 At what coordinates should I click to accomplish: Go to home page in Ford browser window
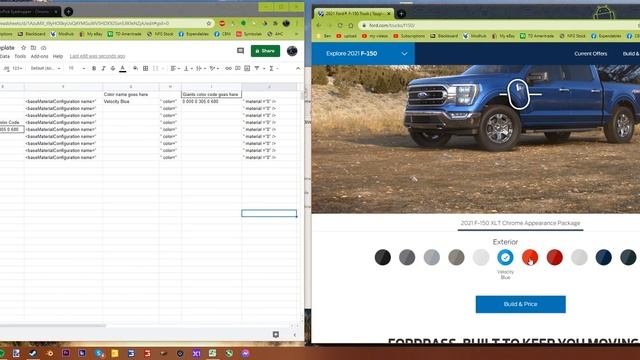point(350,25)
